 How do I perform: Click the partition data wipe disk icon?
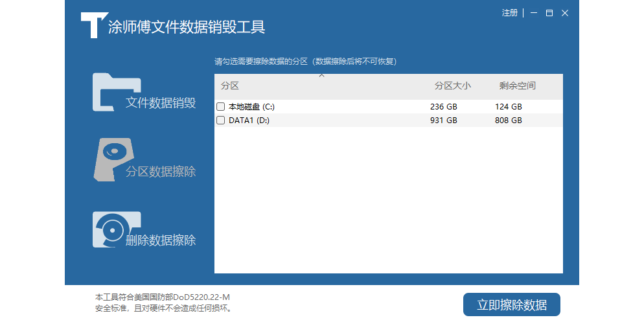pyautogui.click(x=114, y=160)
